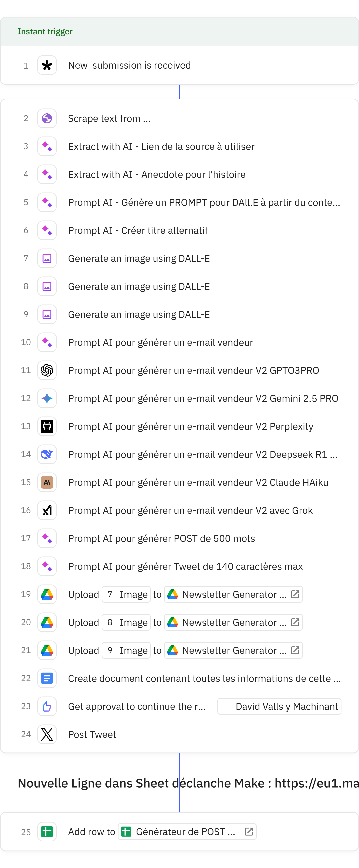The height and width of the screenshot is (868, 359).
Task: Select the web scraper icon on step 2
Action: (47, 118)
